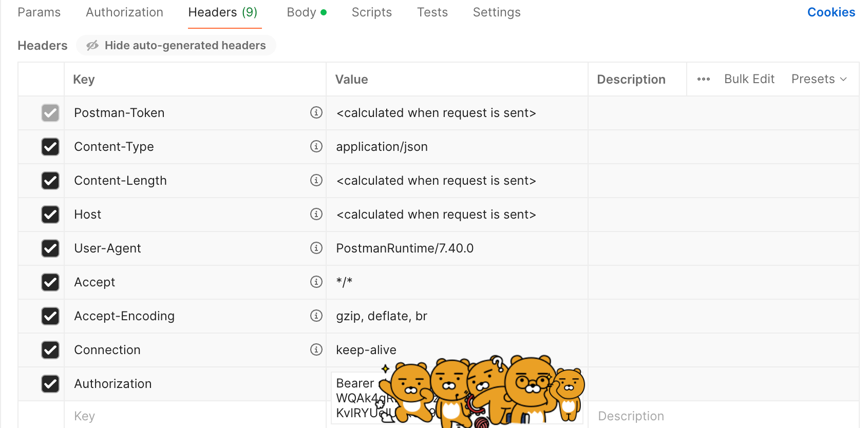868x428 pixels.
Task: Disable the Connection header checkbox
Action: click(x=50, y=350)
